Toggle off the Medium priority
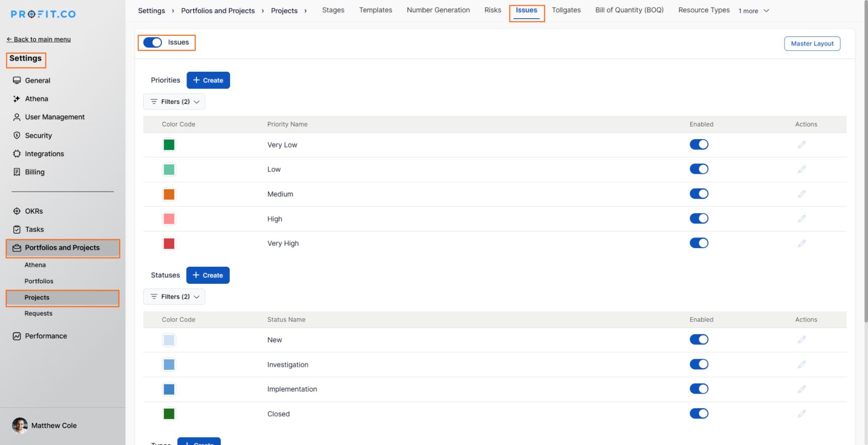This screenshot has height=445, width=868. click(x=699, y=194)
